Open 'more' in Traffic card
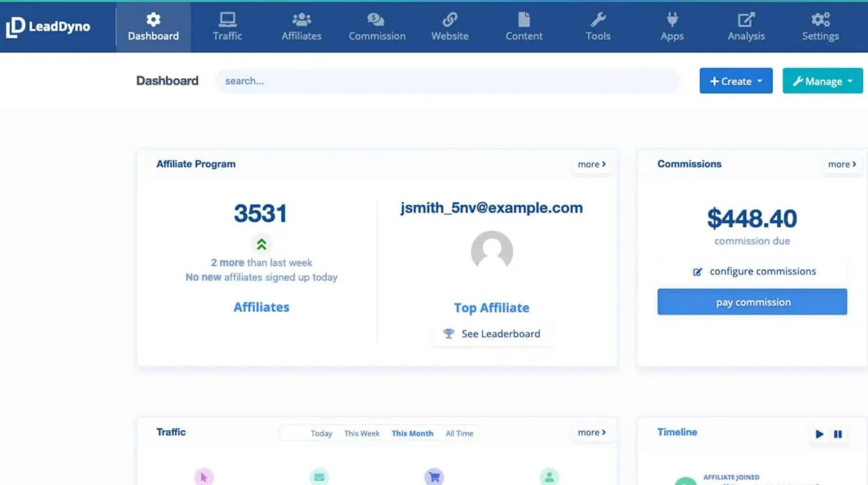This screenshot has width=868, height=485. [591, 432]
